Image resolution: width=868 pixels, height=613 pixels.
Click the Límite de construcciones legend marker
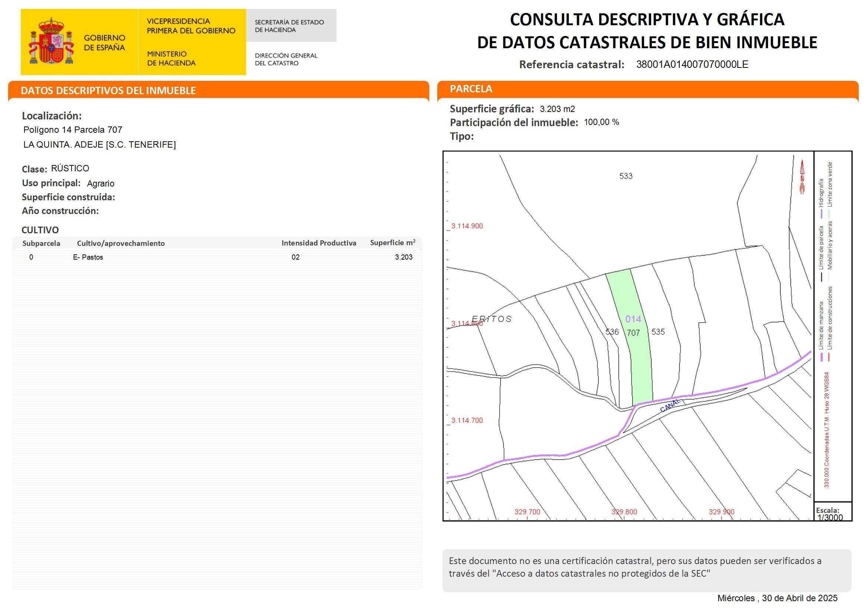click(829, 358)
